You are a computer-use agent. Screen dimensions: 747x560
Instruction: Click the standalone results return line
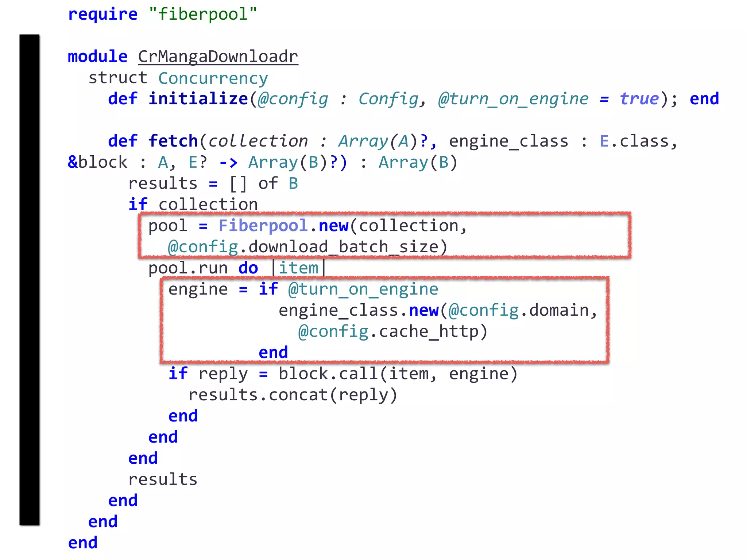[x=163, y=480]
